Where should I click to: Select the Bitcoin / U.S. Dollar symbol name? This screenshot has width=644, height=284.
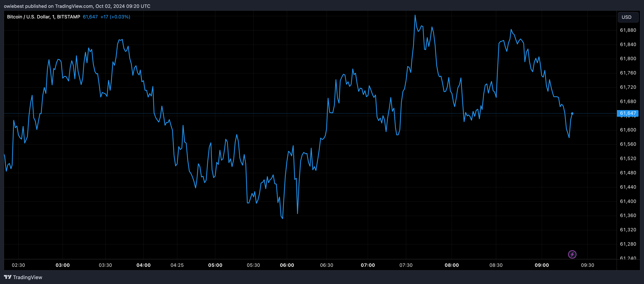pos(30,17)
